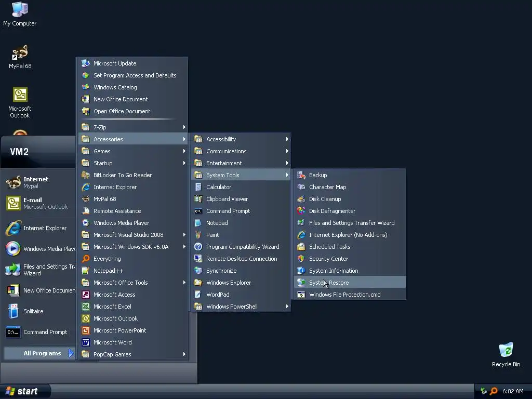Screen dimensions: 532x399
Task: Open Microsoft Update in programs list
Action: click(133, 63)
